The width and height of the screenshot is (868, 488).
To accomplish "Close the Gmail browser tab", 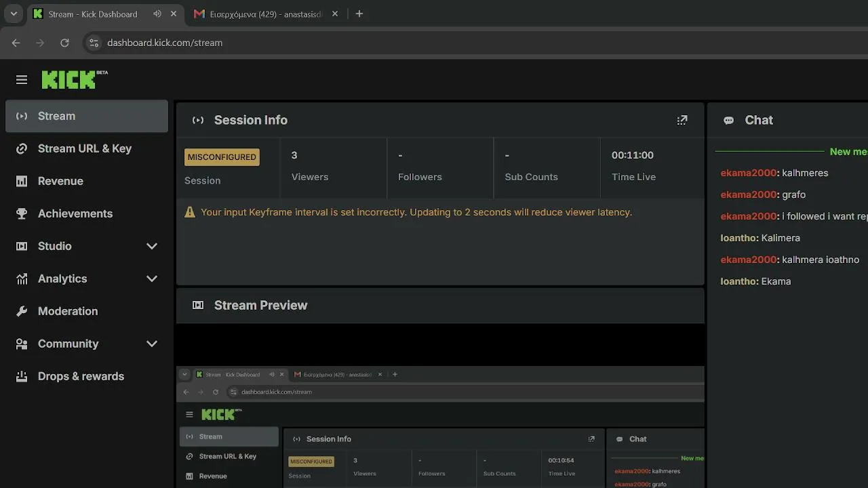I will (x=336, y=14).
